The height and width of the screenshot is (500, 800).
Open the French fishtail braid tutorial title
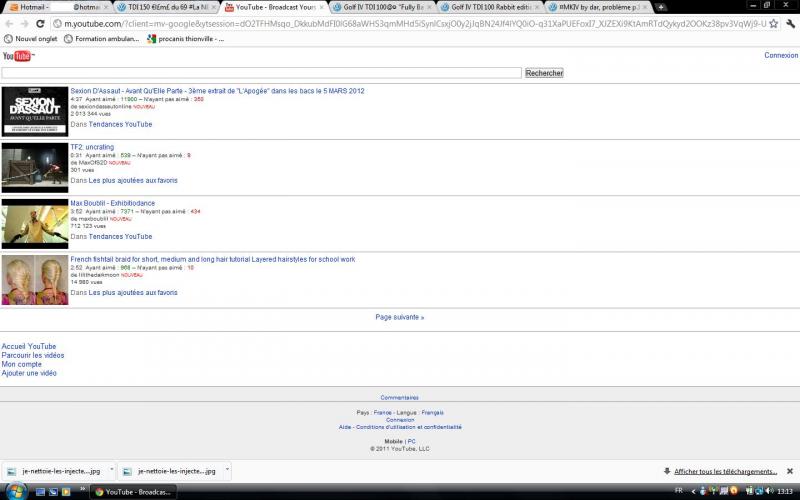pos(213,259)
